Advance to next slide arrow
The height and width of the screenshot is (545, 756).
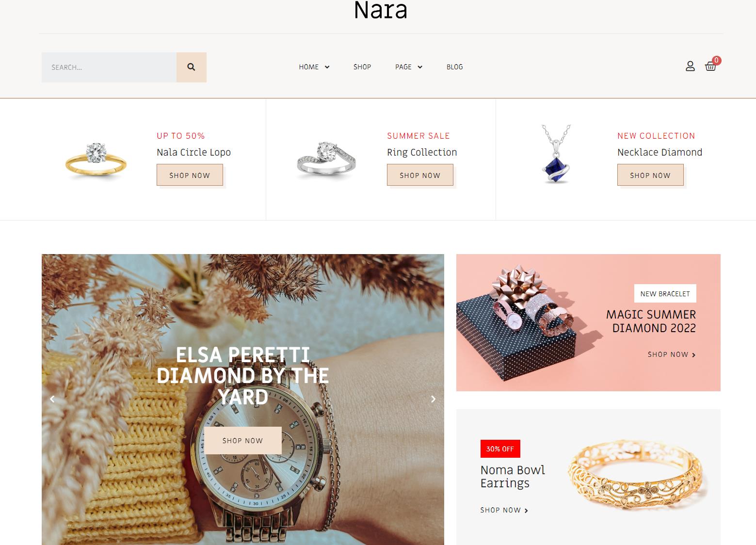pyautogui.click(x=433, y=399)
